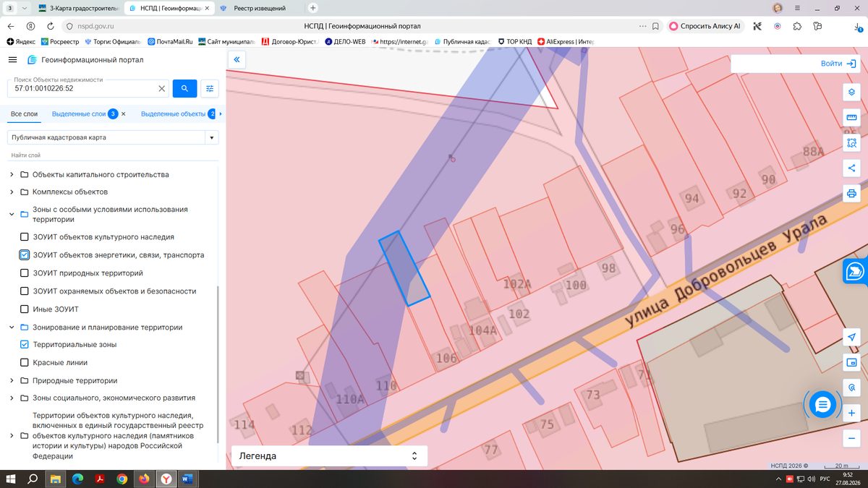Enable the Красные линии layer
Screen dimensions: 868x488
[25, 363]
